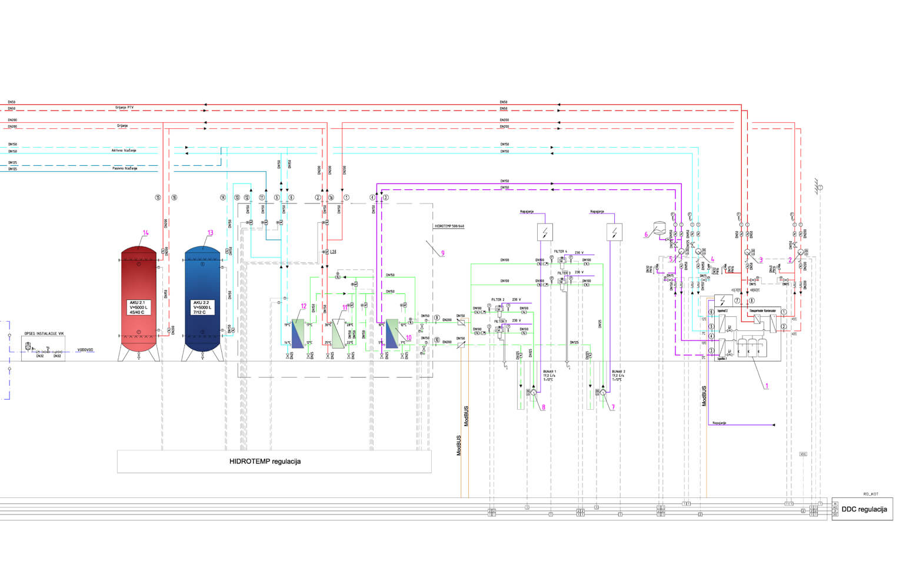Click the magenta callout number 14
The height and width of the screenshot is (588, 906).
click(x=146, y=233)
